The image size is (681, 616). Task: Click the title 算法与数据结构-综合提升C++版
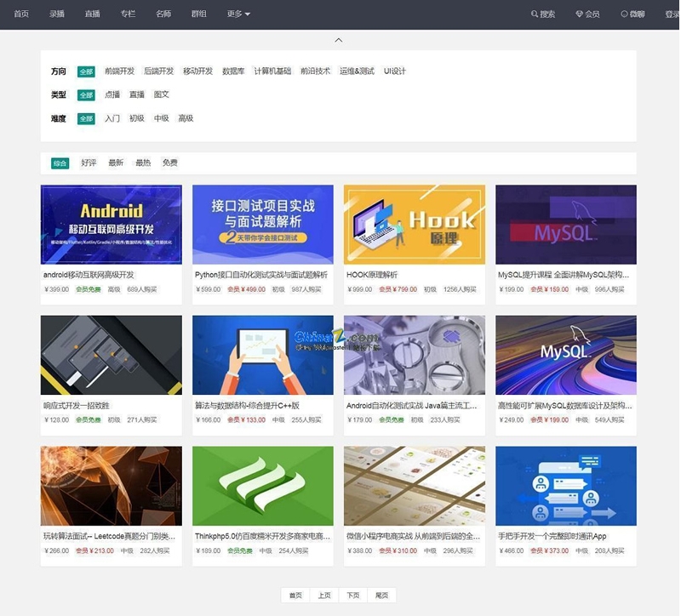(x=247, y=406)
